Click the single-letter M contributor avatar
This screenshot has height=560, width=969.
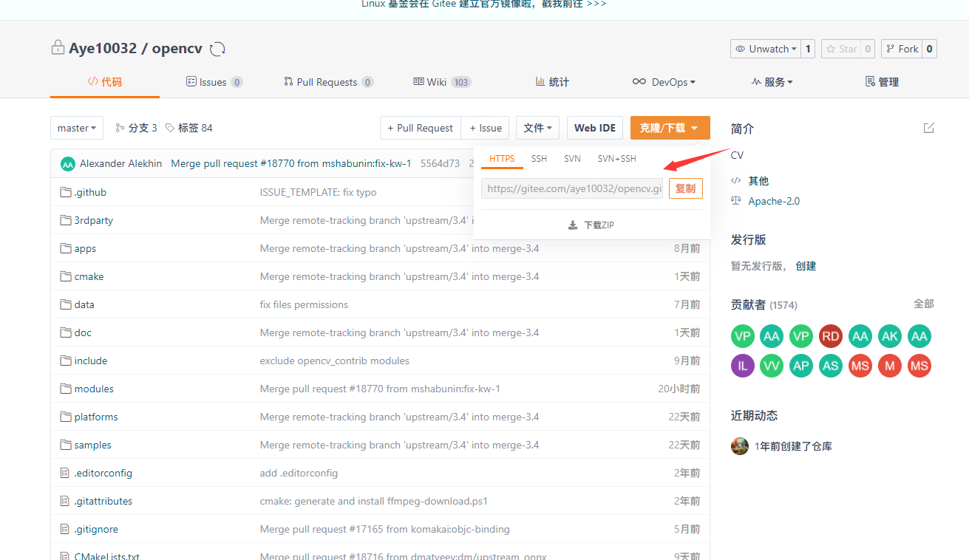point(890,366)
